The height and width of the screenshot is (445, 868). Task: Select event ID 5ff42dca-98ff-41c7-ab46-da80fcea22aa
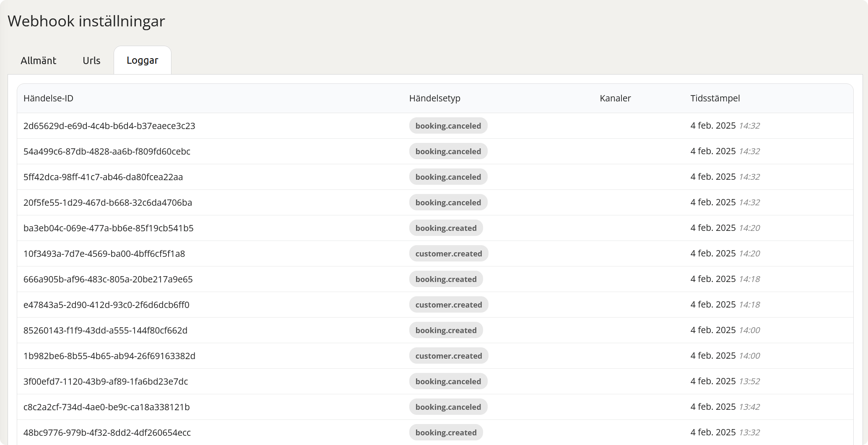[103, 177]
